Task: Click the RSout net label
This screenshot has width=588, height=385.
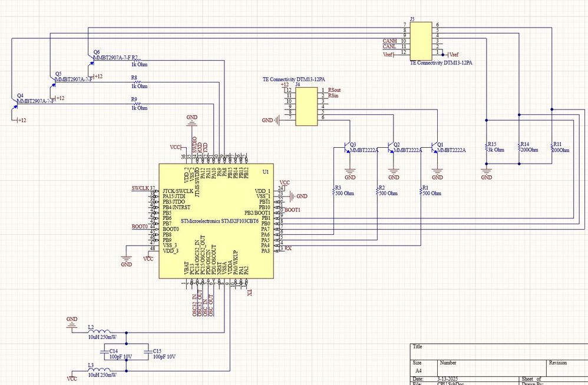Action: 335,90
